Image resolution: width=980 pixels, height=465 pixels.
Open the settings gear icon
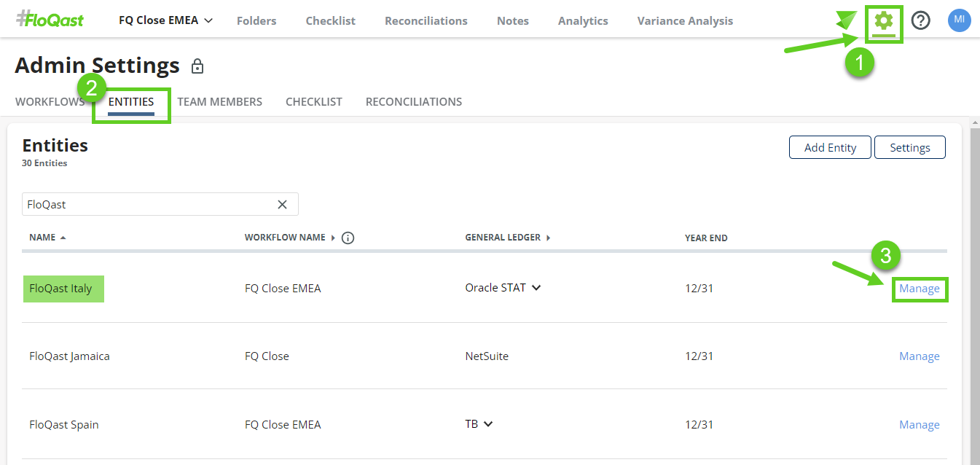(884, 20)
